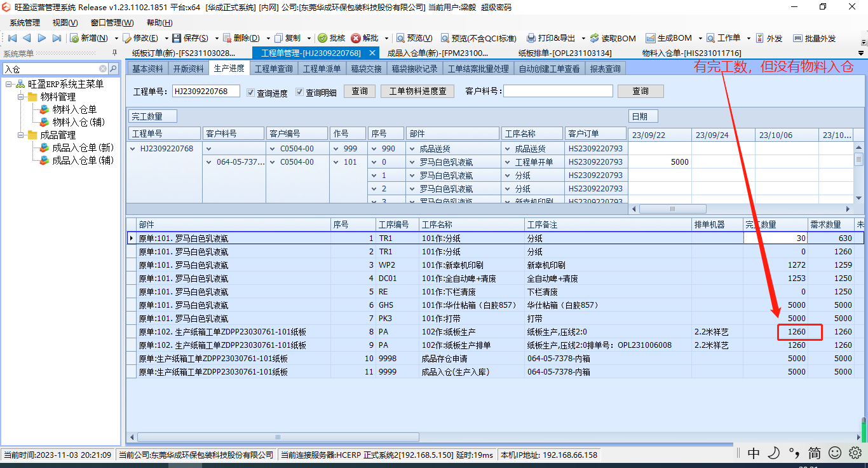The width and height of the screenshot is (868, 468).
Task: Click the 客户料号 input field
Action: coord(558,92)
